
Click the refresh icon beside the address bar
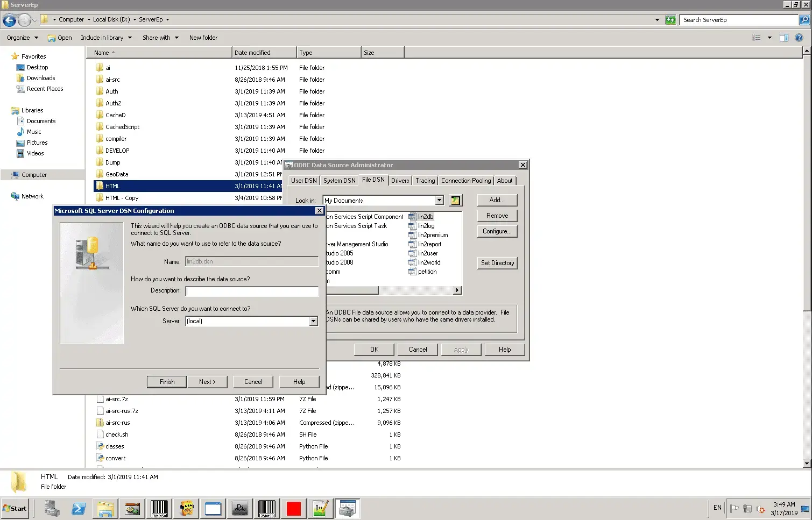click(x=670, y=20)
